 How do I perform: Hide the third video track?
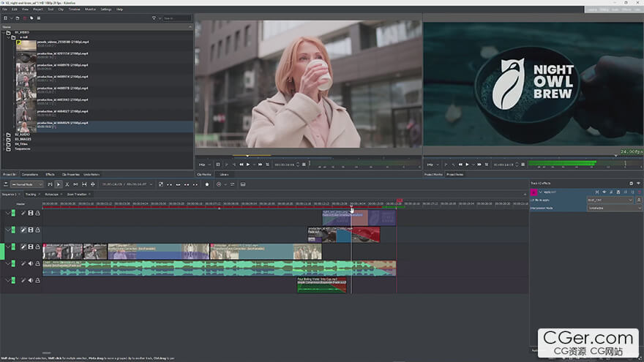[x=31, y=246]
